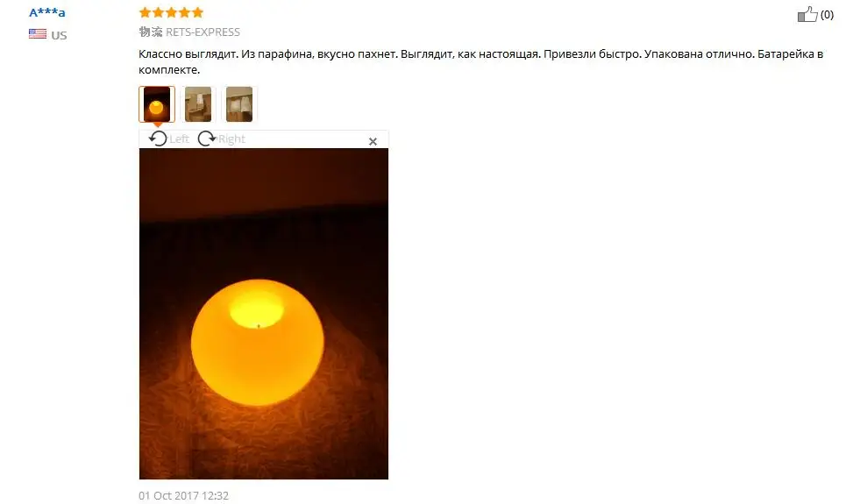
Task: Click the fifth star of the rating
Action: pos(197,12)
